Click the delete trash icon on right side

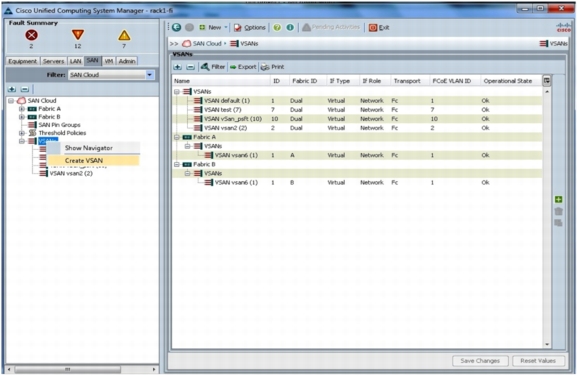click(x=558, y=211)
